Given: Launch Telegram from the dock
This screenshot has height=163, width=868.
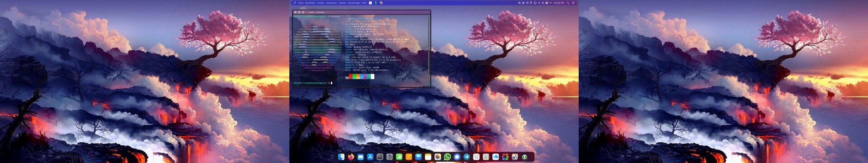Looking at the screenshot, I should (467, 157).
